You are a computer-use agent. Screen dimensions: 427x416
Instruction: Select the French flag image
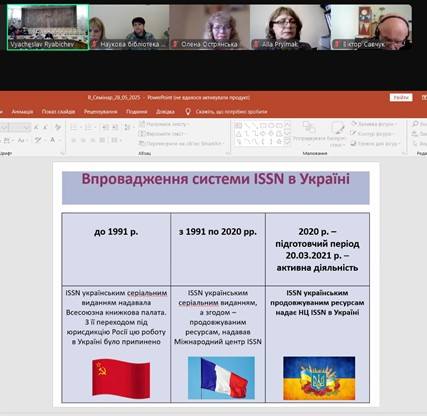[x=221, y=378]
